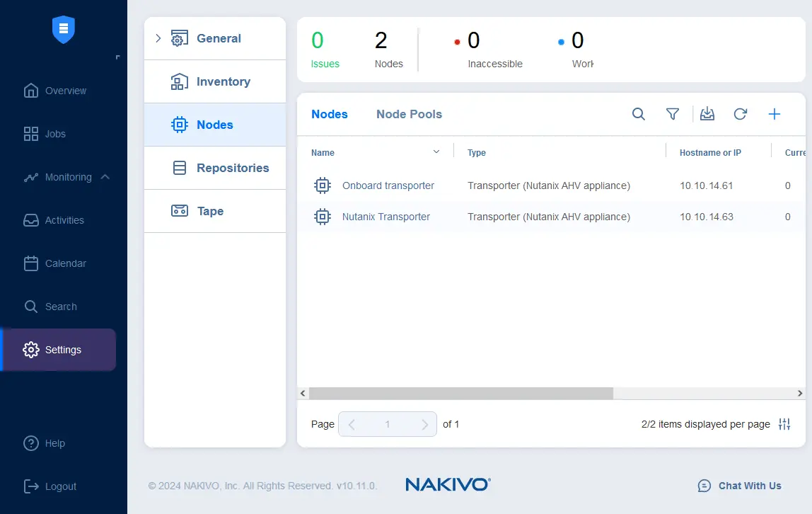Screen dimensions: 812x514
Task: Click the Repositories storage icon
Action: (x=179, y=168)
